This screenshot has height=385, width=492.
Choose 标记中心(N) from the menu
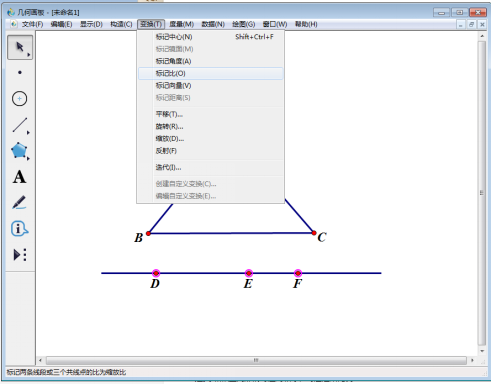click(x=211, y=37)
